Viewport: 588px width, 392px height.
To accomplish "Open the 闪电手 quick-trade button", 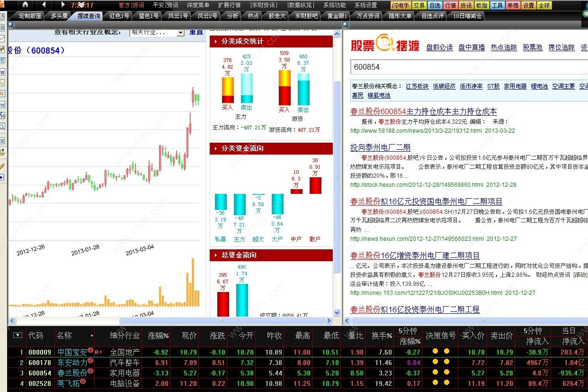I will click(x=400, y=5).
